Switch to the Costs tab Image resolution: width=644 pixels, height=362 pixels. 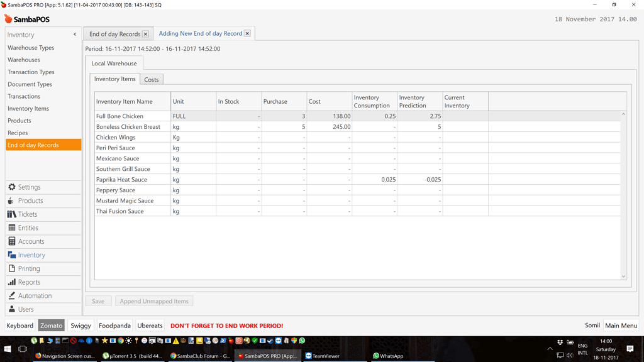pyautogui.click(x=151, y=80)
